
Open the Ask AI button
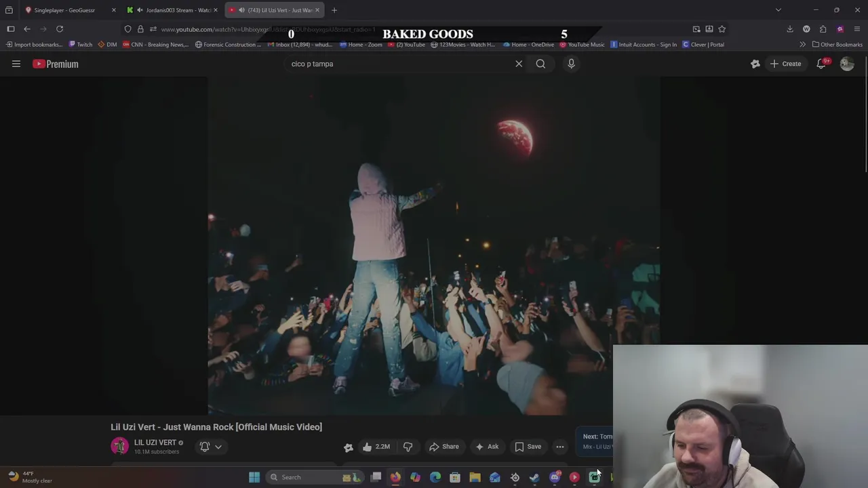(487, 447)
